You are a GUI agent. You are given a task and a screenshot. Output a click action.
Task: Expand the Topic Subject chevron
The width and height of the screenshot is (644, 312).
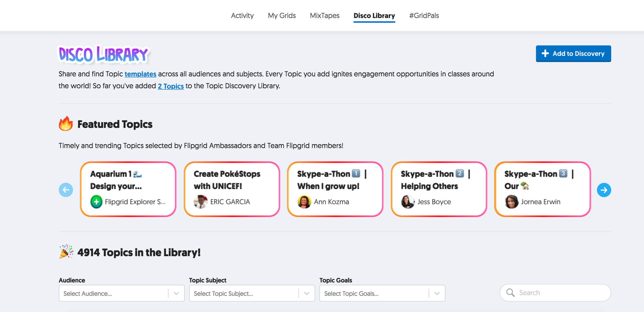click(x=307, y=293)
